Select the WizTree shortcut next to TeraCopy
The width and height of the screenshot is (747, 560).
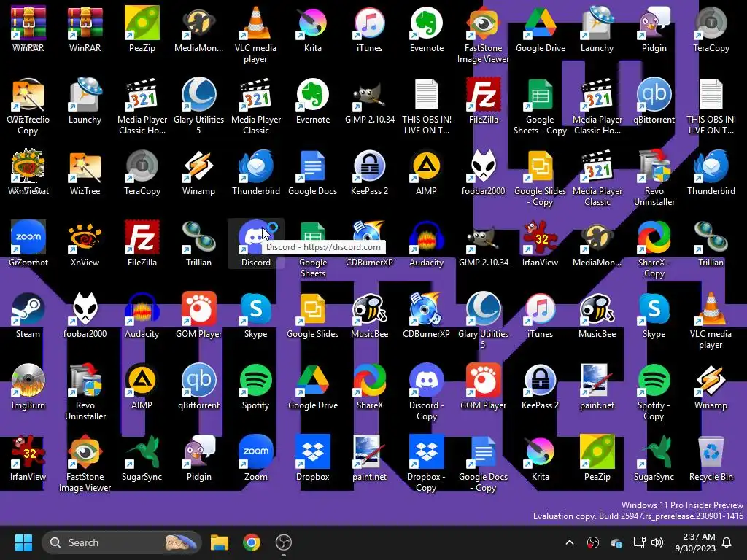pos(85,172)
